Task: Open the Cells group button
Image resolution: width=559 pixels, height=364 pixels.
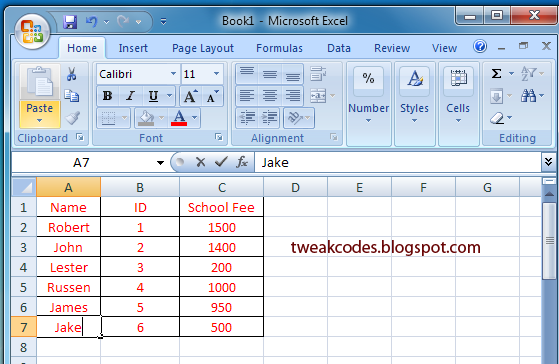Action: pos(458,103)
